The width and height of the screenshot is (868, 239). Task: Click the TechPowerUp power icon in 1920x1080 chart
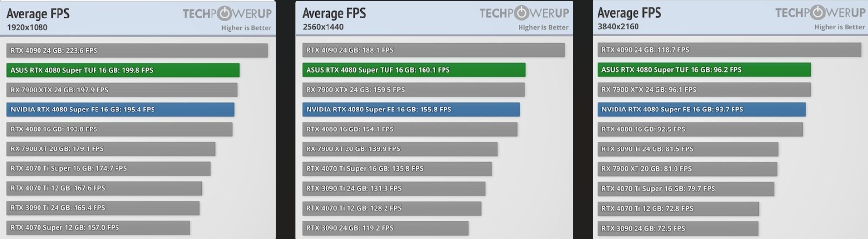225,13
